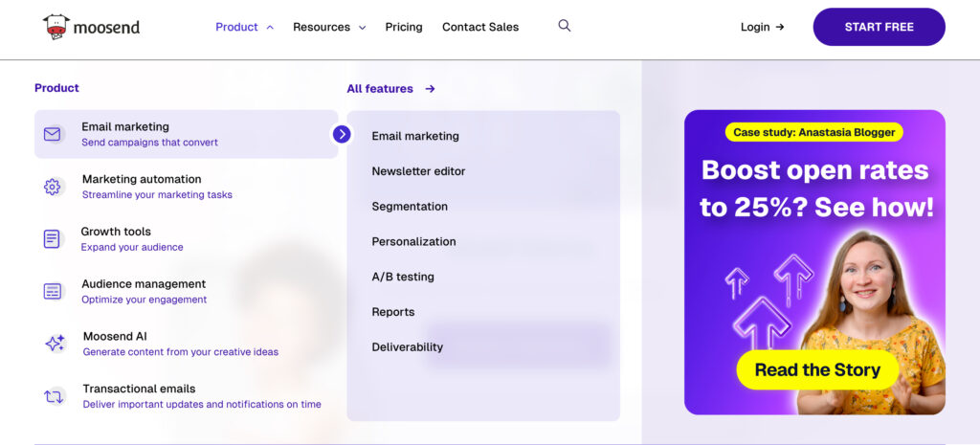980x445 pixels.
Task: Expand the Resources dropdown chevron
Action: tap(362, 28)
